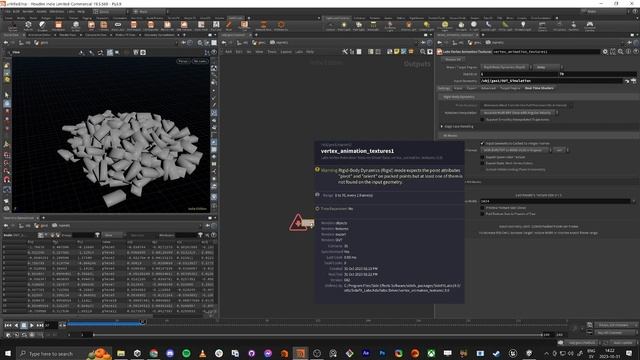
Task: Switch to the Real-Time Shaders tab
Action: click(x=539, y=88)
